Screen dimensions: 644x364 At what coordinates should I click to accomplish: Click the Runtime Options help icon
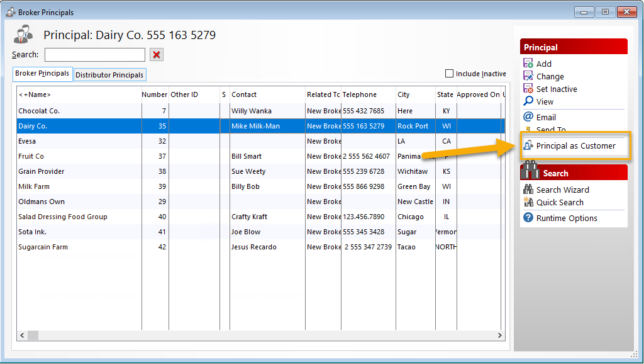[x=528, y=217]
